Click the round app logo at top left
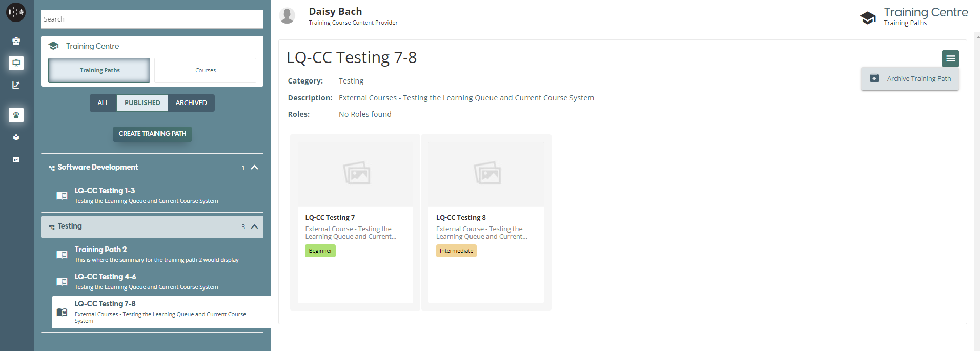 click(x=16, y=12)
